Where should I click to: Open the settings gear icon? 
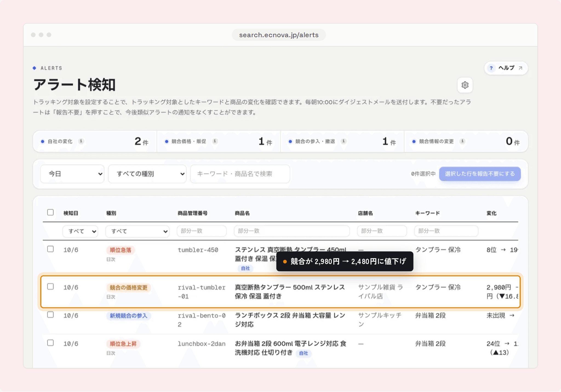click(x=465, y=85)
